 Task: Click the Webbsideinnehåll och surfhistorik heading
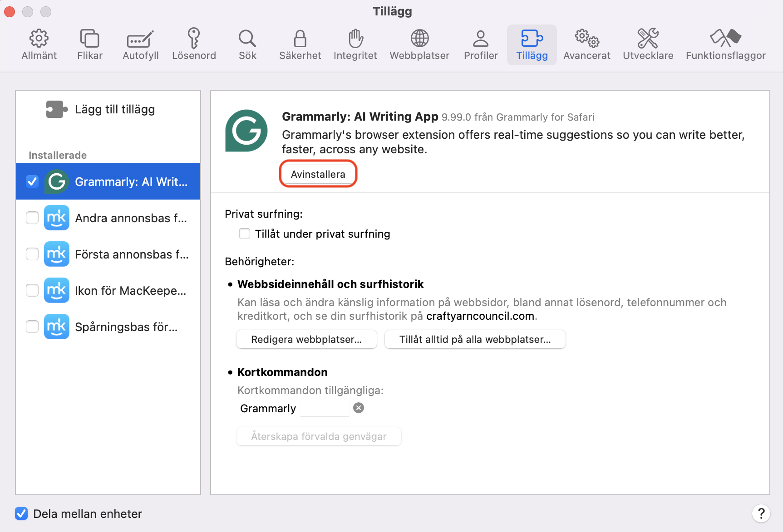coord(330,284)
